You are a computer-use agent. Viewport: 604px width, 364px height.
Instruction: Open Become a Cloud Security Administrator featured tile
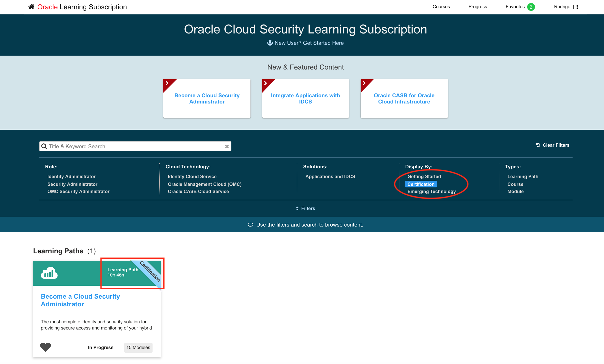[207, 99]
